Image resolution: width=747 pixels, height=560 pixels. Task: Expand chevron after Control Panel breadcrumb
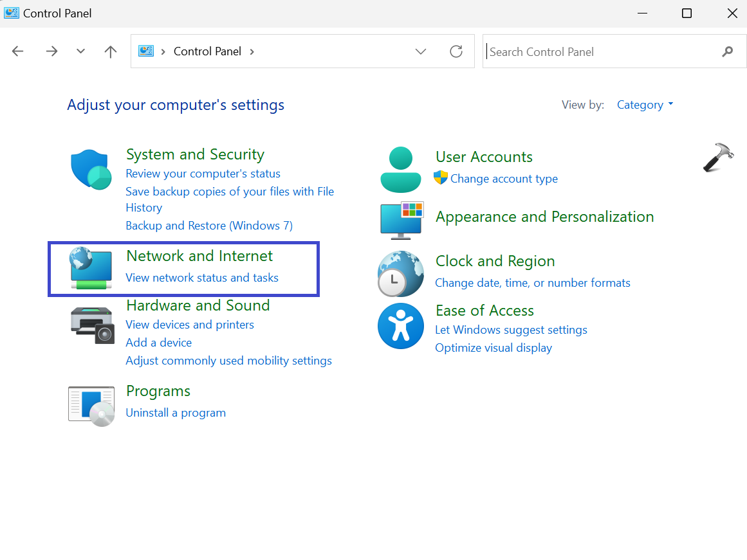[x=252, y=51]
